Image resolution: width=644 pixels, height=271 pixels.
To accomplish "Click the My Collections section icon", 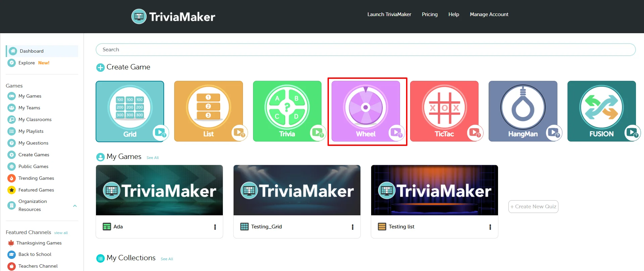I will coord(100,258).
